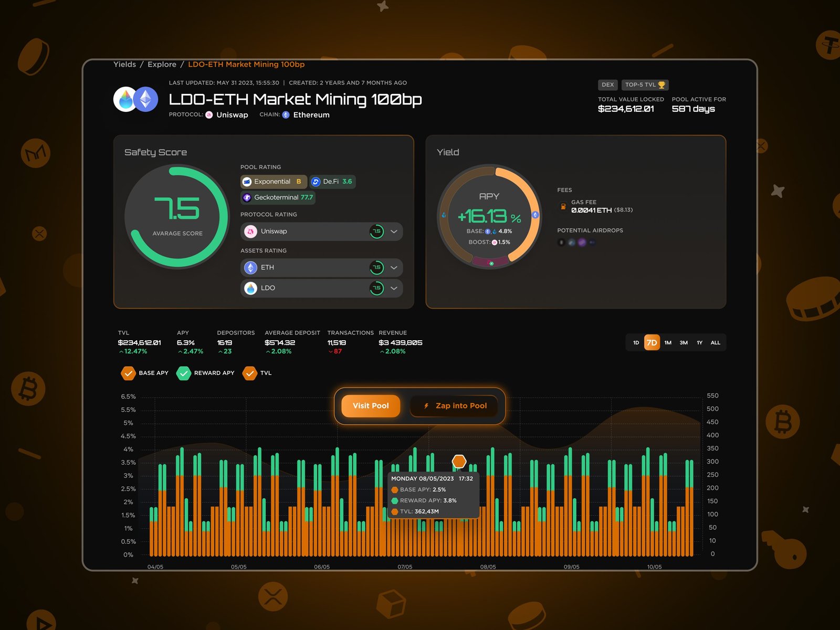Click the orange hexagon marker on chart
840x630 pixels.
(459, 461)
